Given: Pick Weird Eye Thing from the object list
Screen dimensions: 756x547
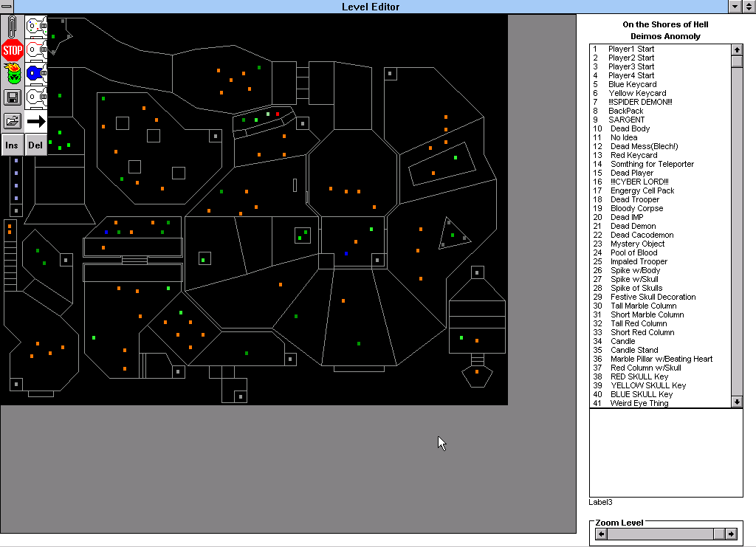Looking at the screenshot, I should click(x=639, y=403).
